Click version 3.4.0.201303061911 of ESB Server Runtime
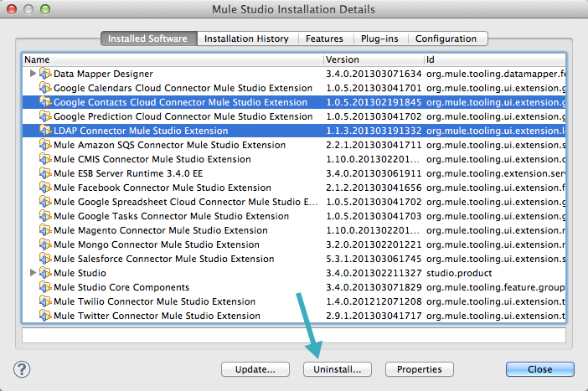The height and width of the screenshot is (391, 588). [x=374, y=173]
